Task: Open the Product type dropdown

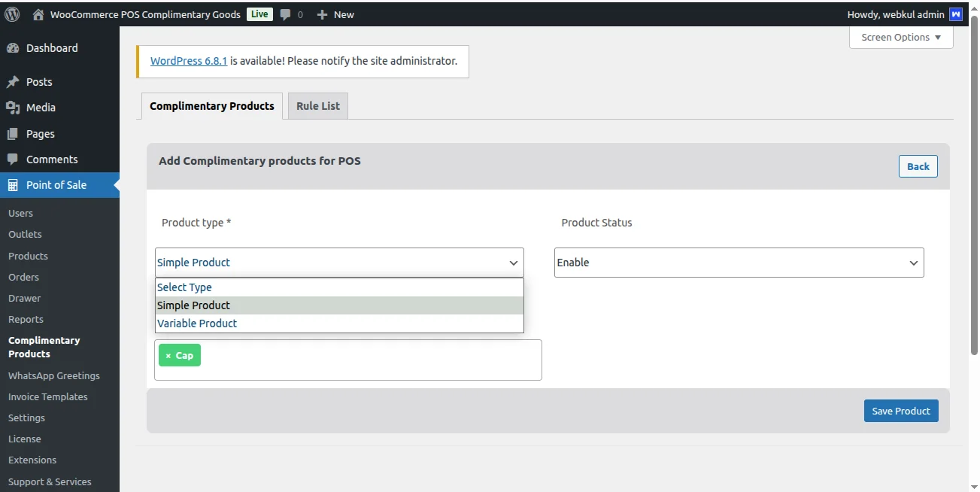Action: pos(339,263)
